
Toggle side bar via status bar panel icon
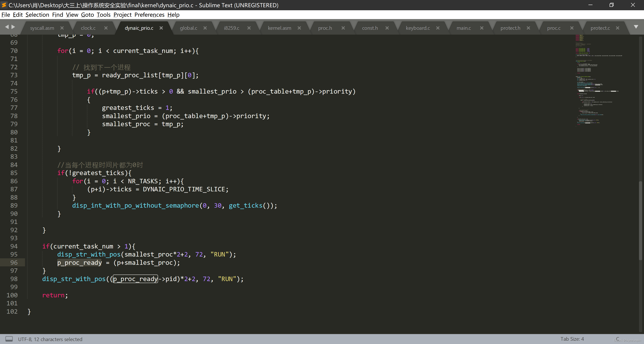[9, 339]
